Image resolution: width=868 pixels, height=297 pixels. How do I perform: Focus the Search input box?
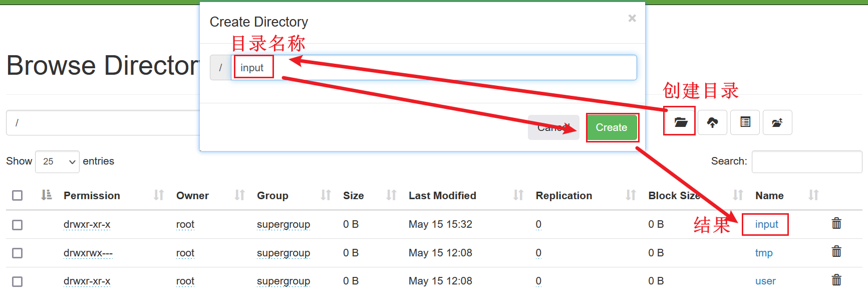point(807,162)
